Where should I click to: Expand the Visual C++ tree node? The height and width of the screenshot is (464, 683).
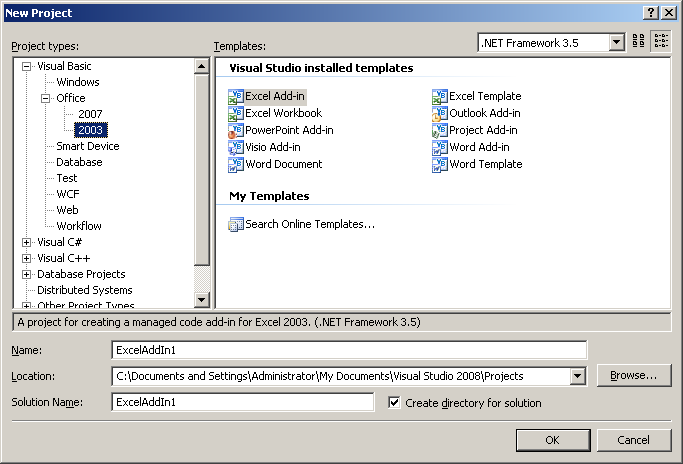pyautogui.click(x=27, y=259)
